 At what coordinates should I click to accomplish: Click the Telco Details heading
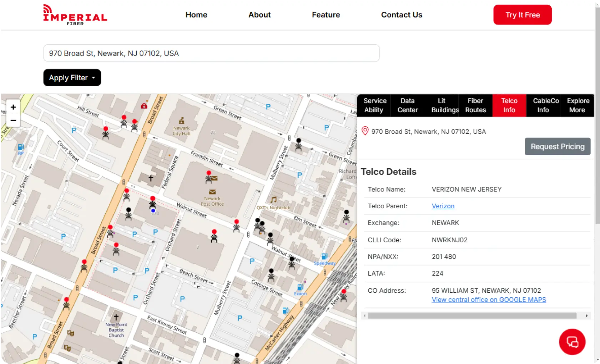388,172
